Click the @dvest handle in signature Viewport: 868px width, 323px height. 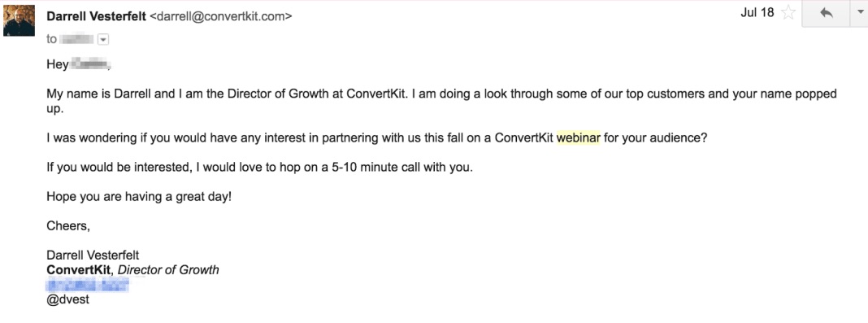click(x=67, y=299)
